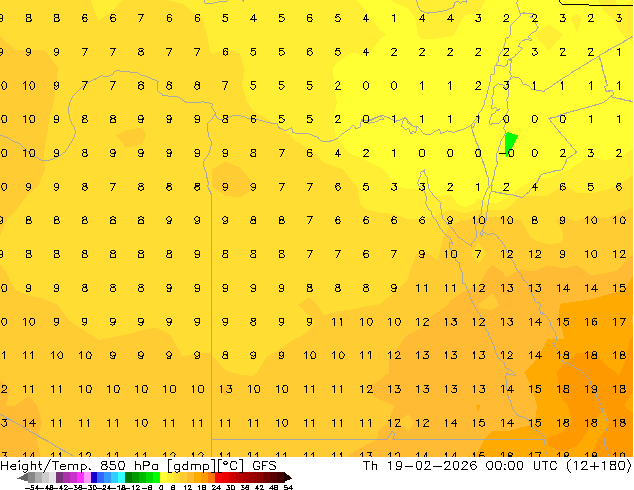Click the dark maroon right arrow of color scale

coord(288,477)
